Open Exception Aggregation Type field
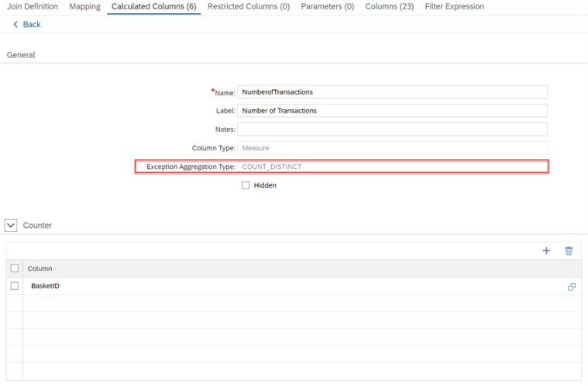The width and height of the screenshot is (588, 386). (392, 167)
